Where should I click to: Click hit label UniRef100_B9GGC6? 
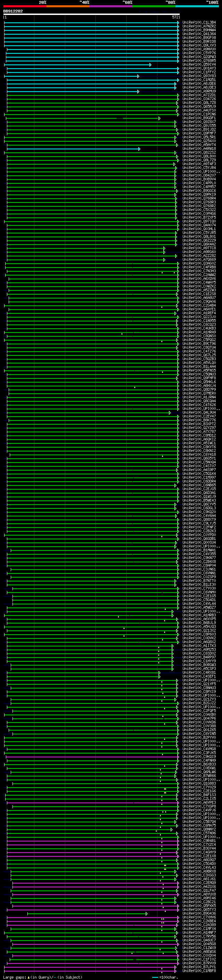[199, 191]
